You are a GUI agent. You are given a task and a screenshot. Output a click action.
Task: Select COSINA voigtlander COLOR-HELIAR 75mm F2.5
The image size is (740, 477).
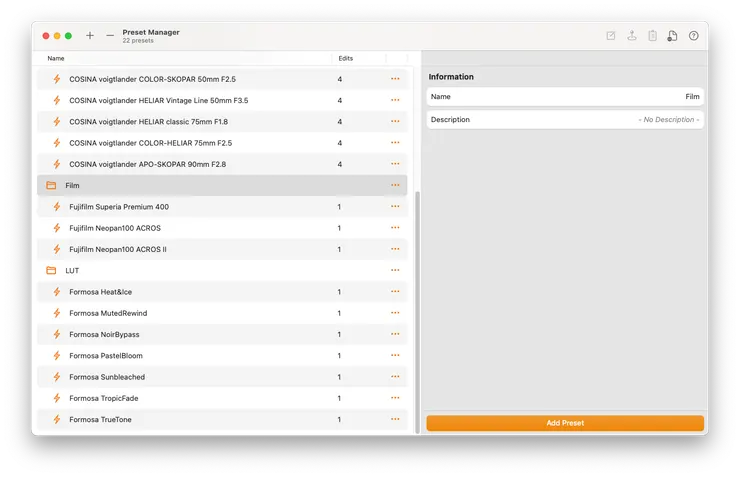click(x=222, y=142)
